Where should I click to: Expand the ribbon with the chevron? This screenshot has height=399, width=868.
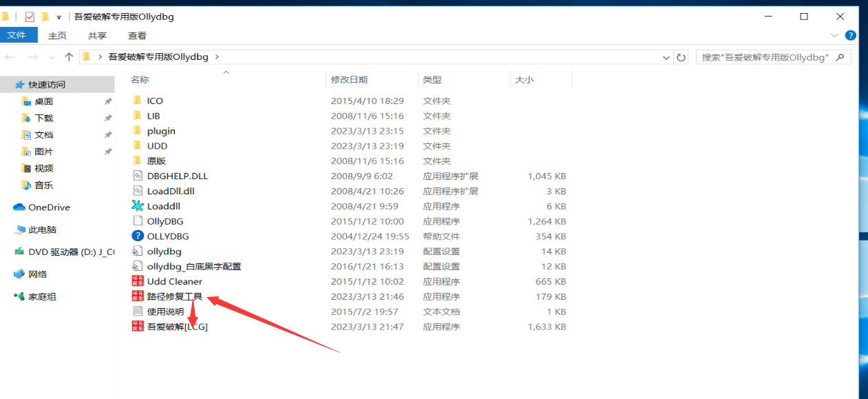point(835,35)
